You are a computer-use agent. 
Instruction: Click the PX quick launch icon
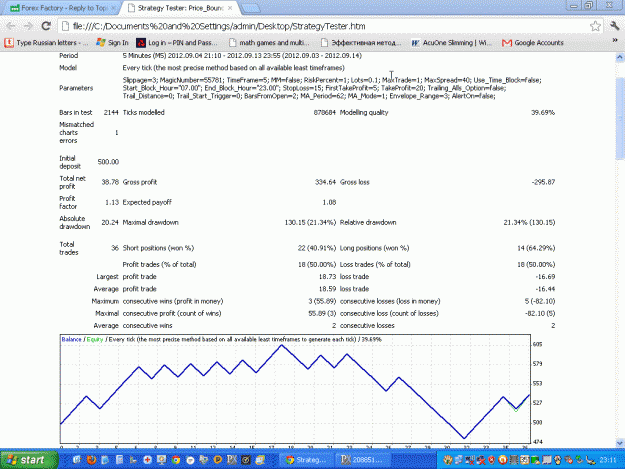(x=232, y=460)
